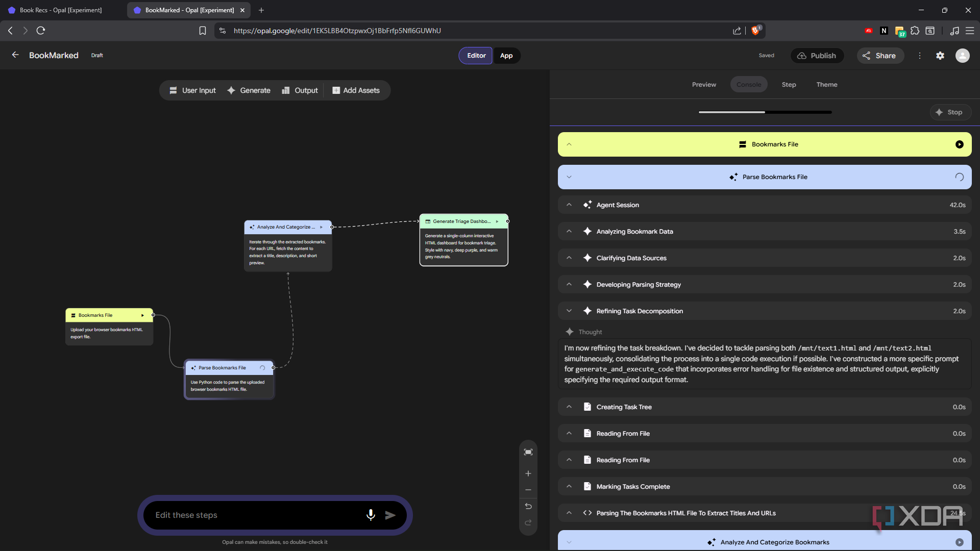Click the Publish button
Screen dimensions: 980x551
[817, 56]
